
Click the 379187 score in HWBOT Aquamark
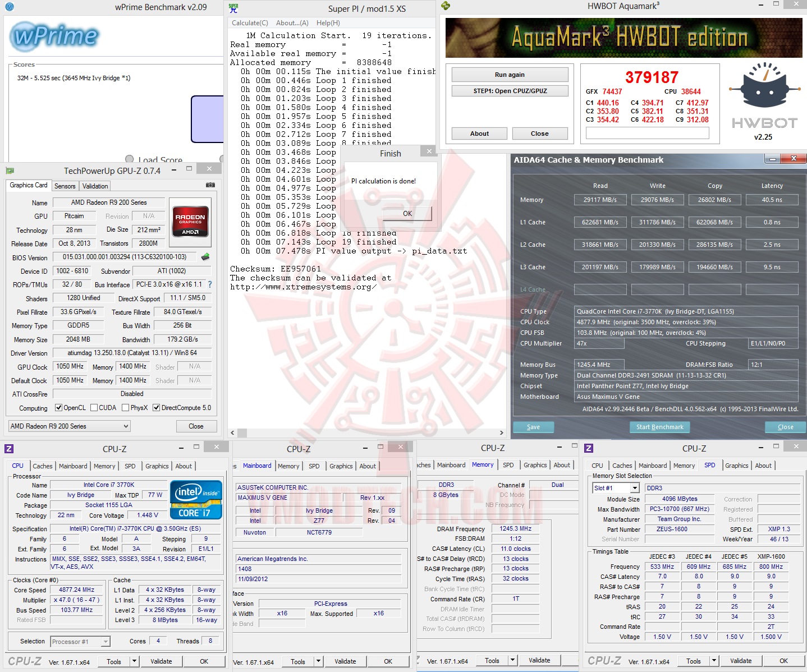pyautogui.click(x=652, y=77)
